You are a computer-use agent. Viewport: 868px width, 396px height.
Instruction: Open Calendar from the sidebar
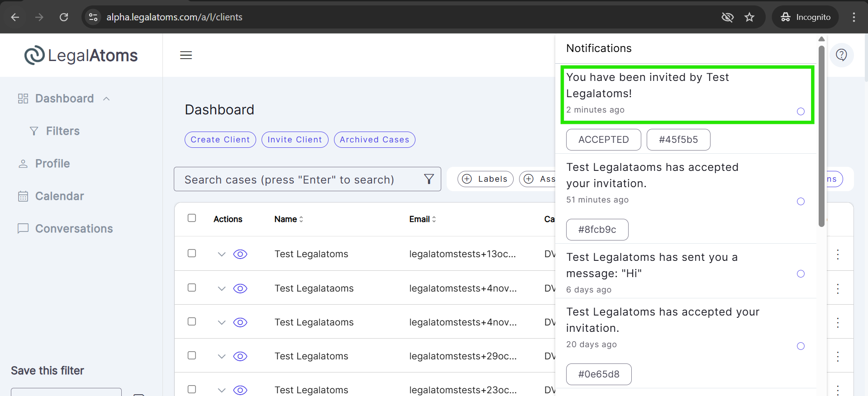click(59, 196)
